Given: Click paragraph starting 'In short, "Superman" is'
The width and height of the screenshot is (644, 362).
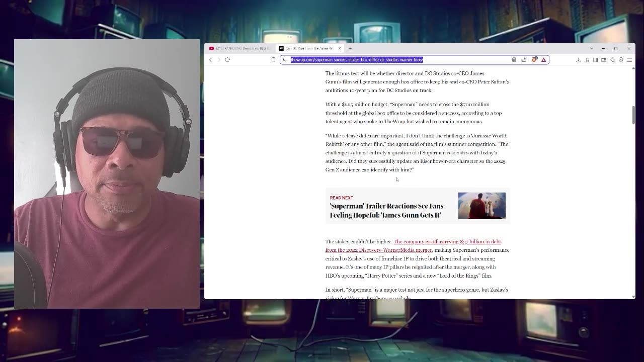Looking at the screenshot, I should click(417, 294).
